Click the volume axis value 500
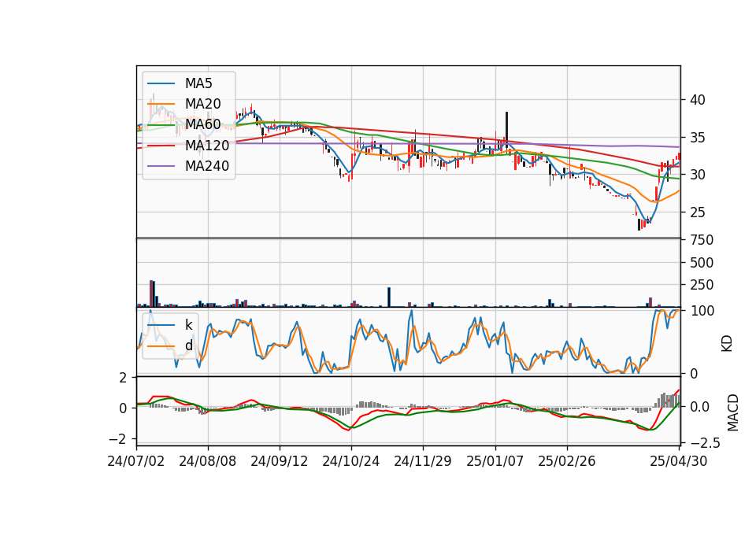The height and width of the screenshot is (543, 756). click(702, 263)
